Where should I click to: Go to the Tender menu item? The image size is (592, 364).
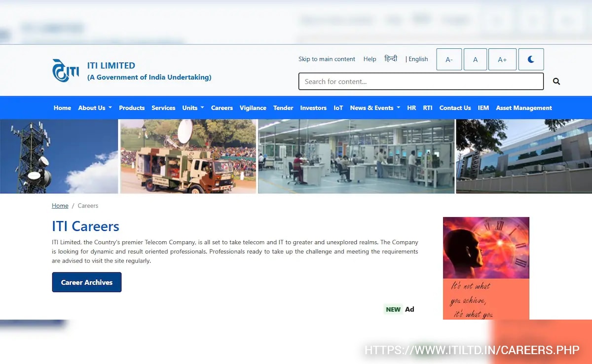[283, 108]
